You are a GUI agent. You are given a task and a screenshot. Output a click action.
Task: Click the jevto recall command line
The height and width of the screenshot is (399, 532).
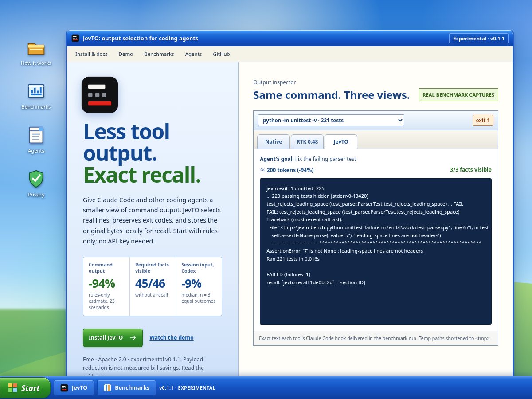(x=316, y=282)
